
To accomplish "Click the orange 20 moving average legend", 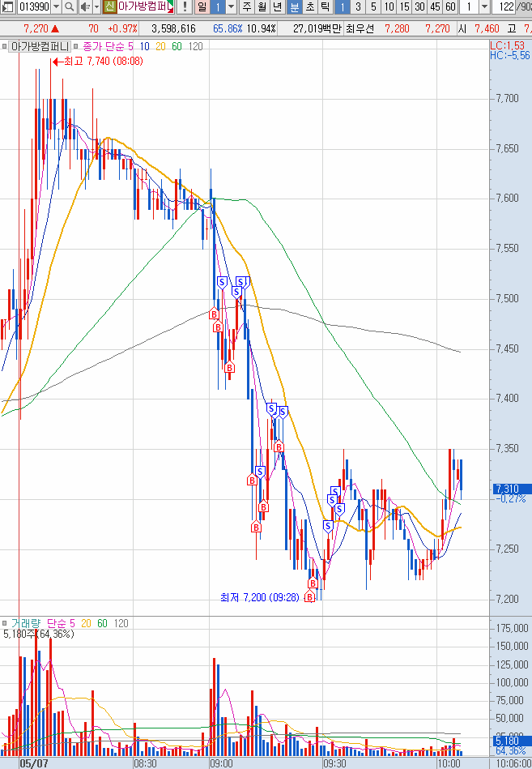I will [160, 46].
